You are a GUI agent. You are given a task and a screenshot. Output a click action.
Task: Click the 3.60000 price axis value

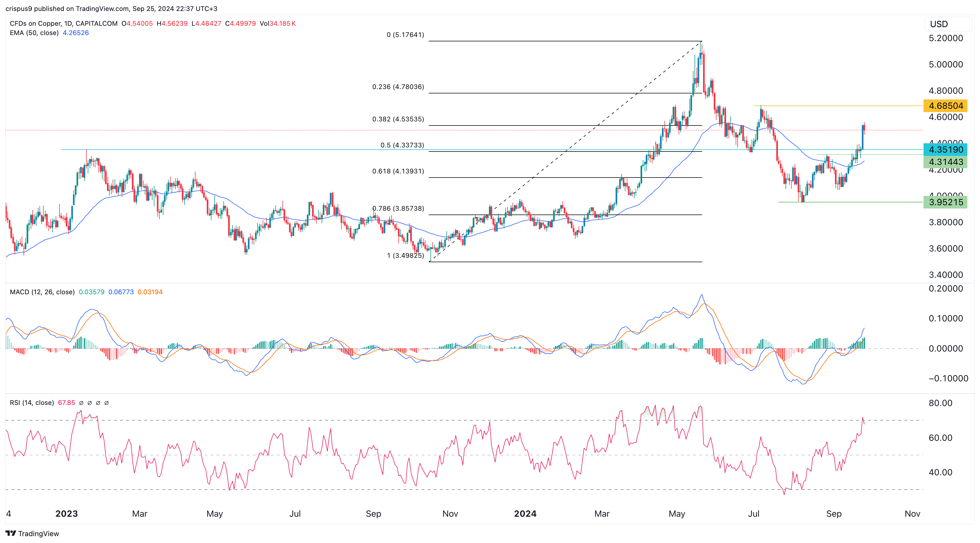946,248
